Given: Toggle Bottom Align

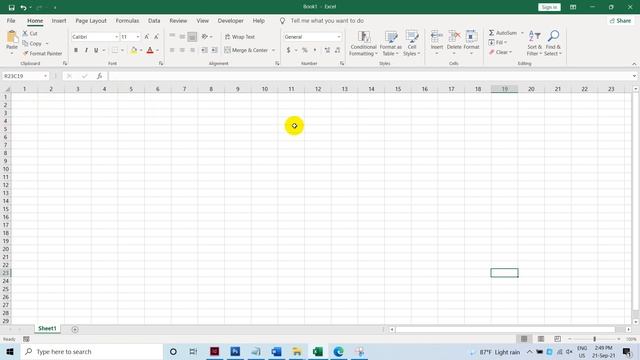Looking at the screenshot, I should pos(192,36).
